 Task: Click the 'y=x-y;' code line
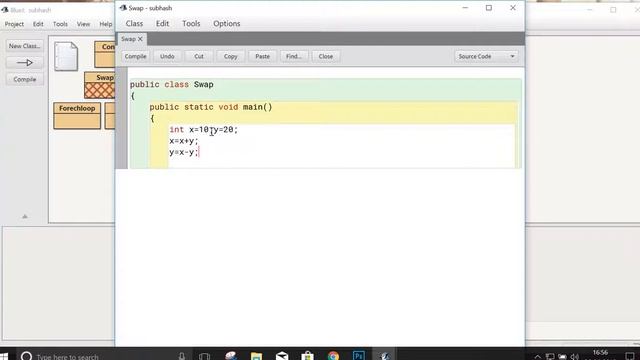[x=184, y=152]
